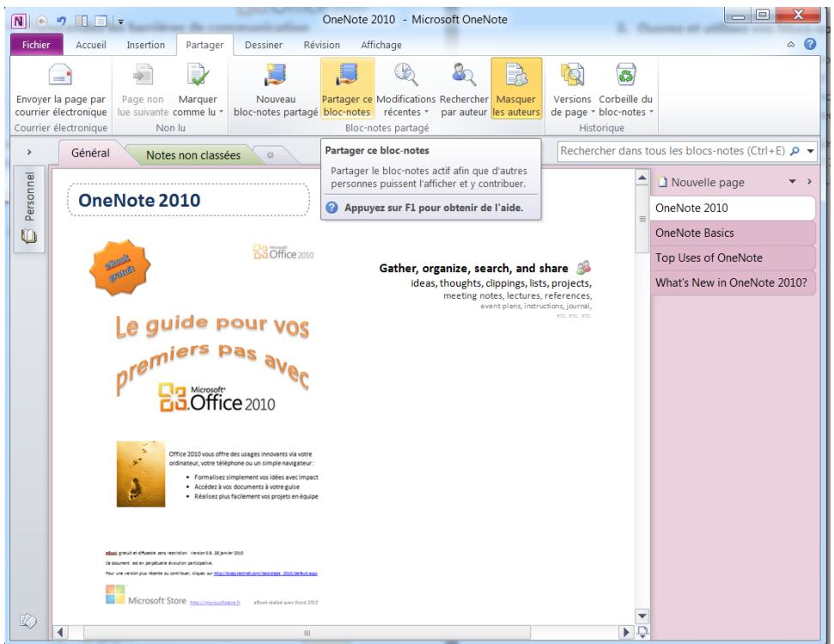Minimize the ribbon with the caret icon
The height and width of the screenshot is (644, 834).
[x=791, y=45]
